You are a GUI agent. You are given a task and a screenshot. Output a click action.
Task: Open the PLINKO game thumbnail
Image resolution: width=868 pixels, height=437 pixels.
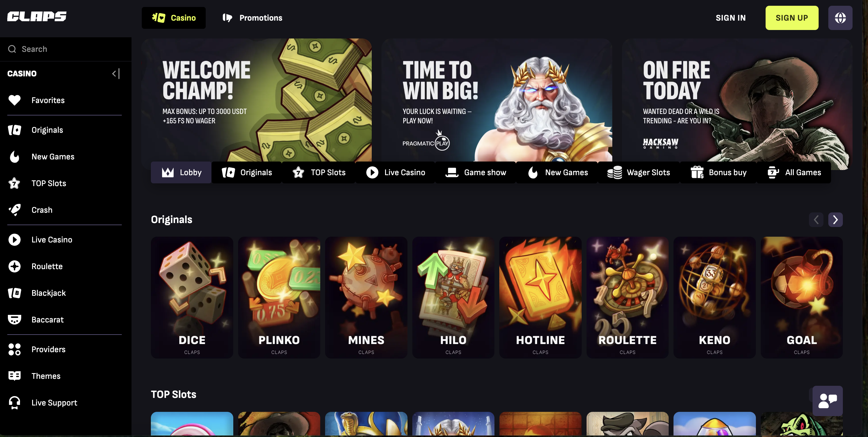279,298
